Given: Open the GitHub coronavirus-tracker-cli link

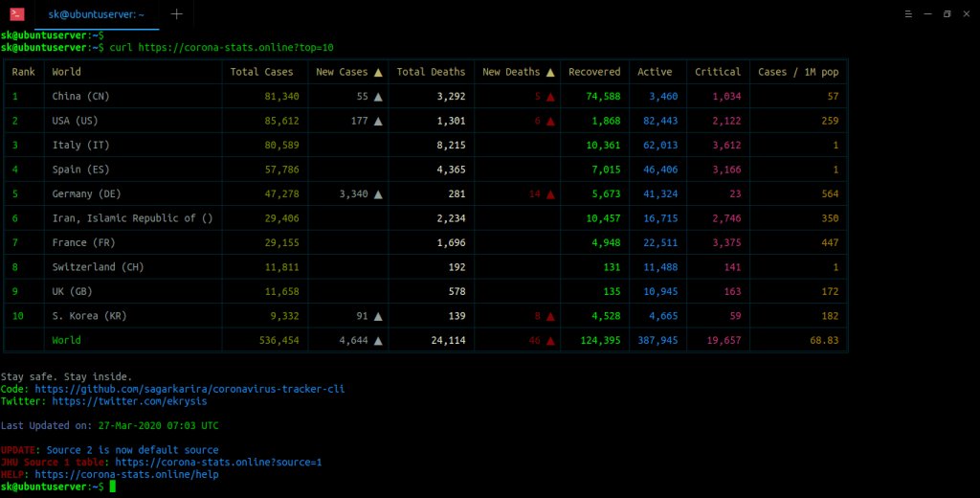Looking at the screenshot, I should (189, 389).
